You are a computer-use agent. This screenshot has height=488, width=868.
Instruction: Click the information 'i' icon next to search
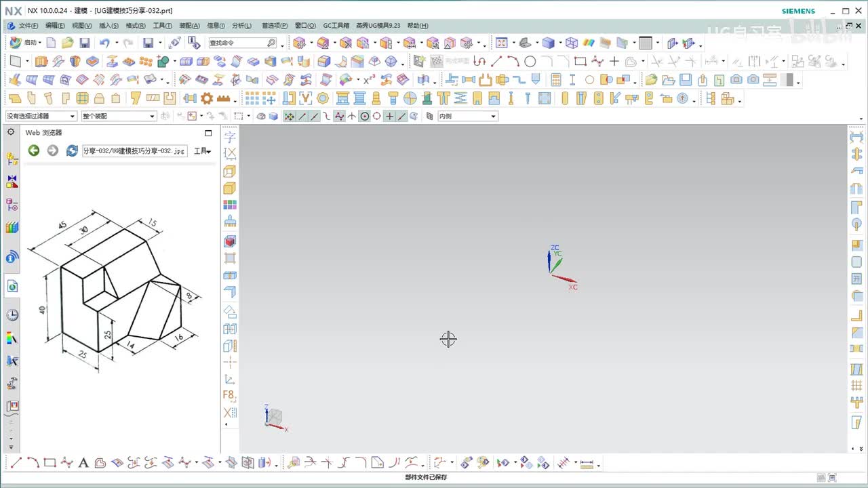click(x=193, y=43)
